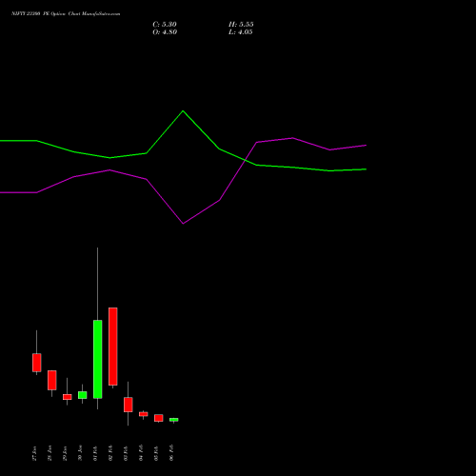
Task: Click the high value H: 5.55
Action: (x=241, y=25)
